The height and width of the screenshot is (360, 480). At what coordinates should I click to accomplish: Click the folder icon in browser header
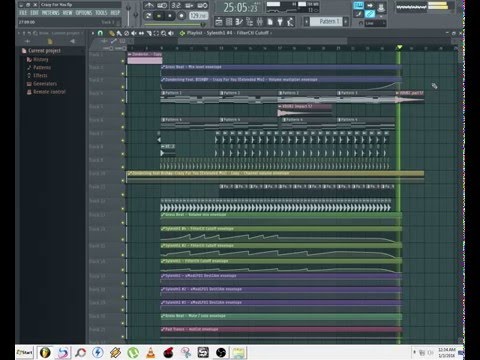(x=50, y=41)
